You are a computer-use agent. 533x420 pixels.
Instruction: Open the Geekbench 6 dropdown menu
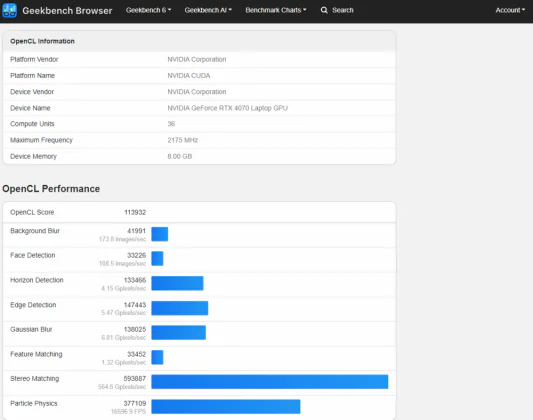click(149, 10)
